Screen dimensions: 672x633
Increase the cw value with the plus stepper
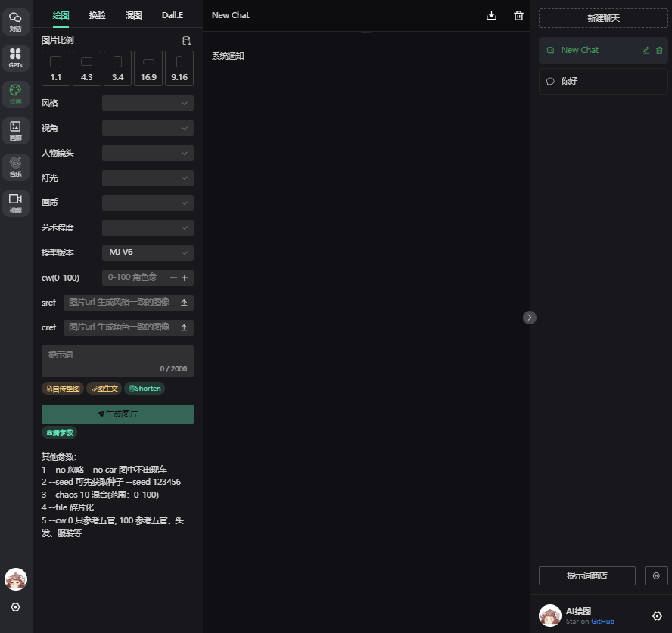tap(186, 278)
